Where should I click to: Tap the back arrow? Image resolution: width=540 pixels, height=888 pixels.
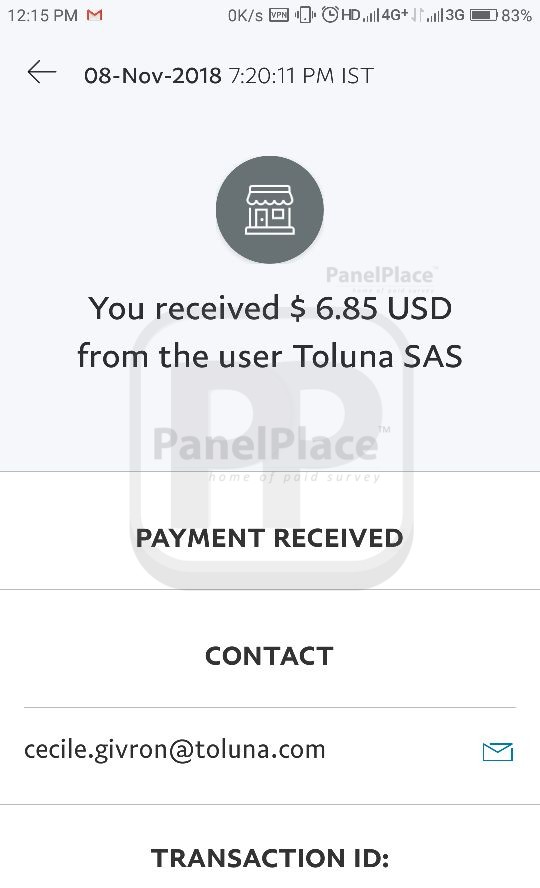(x=41, y=72)
